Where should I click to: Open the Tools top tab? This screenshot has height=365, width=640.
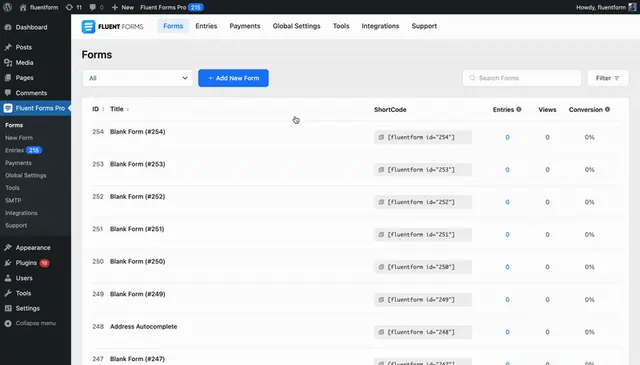click(x=341, y=26)
